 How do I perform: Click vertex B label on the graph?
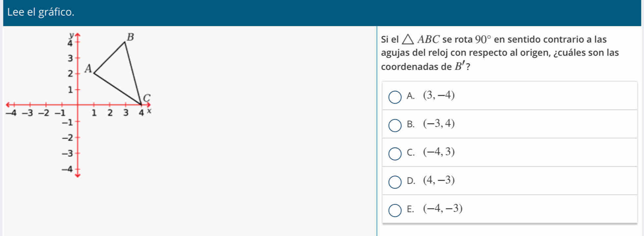pyautogui.click(x=130, y=37)
